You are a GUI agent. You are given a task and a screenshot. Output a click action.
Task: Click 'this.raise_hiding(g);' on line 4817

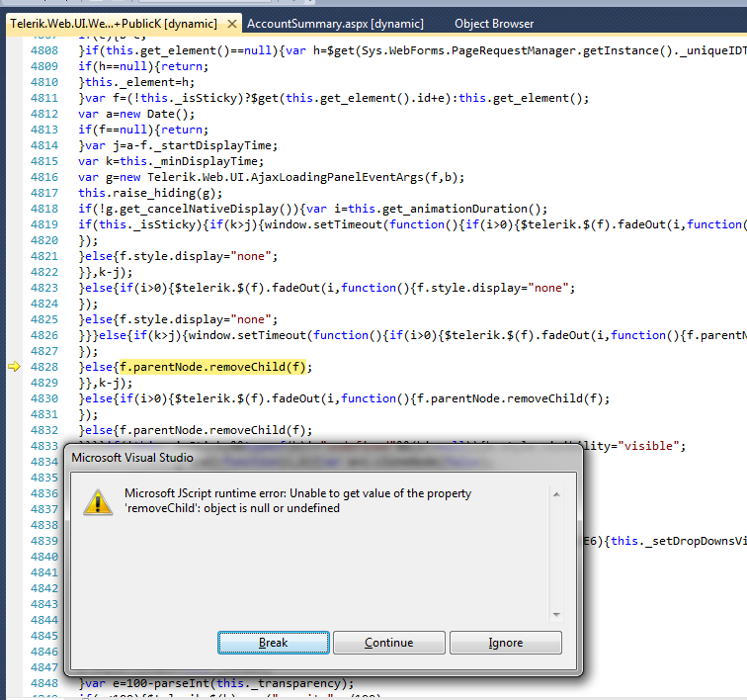pos(150,193)
